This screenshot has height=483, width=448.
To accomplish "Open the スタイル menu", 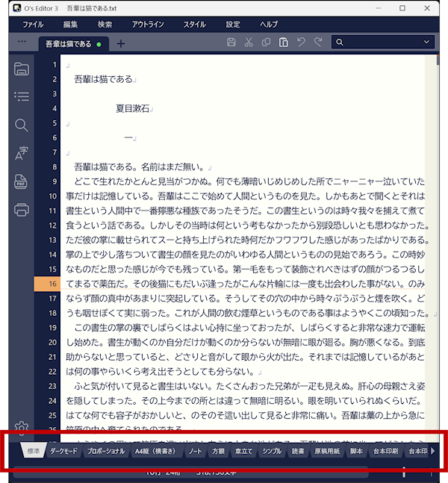I will click(x=195, y=25).
